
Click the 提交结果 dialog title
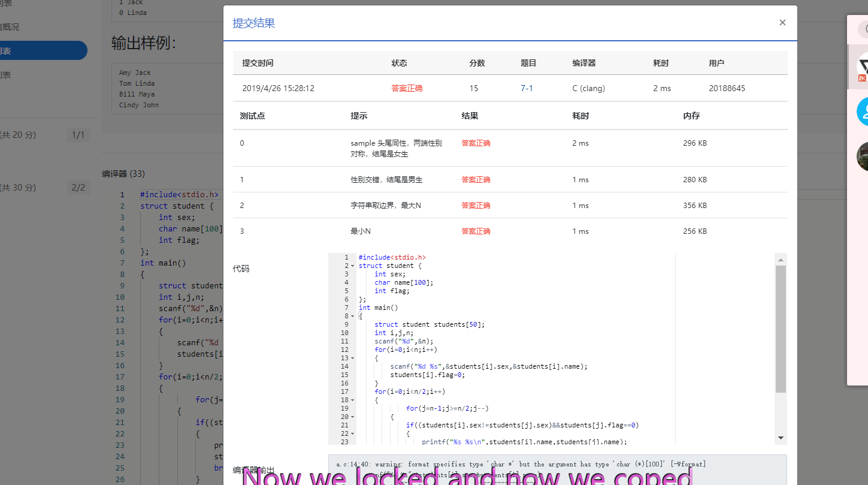(254, 23)
